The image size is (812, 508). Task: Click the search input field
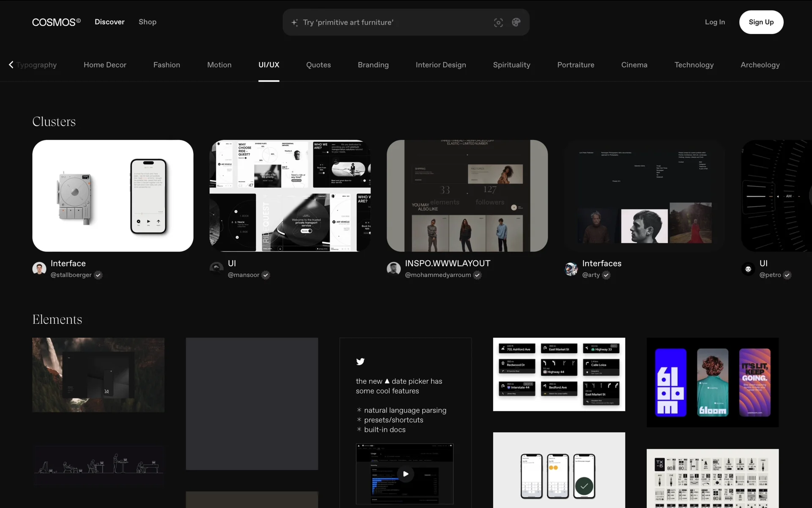pyautogui.click(x=393, y=22)
